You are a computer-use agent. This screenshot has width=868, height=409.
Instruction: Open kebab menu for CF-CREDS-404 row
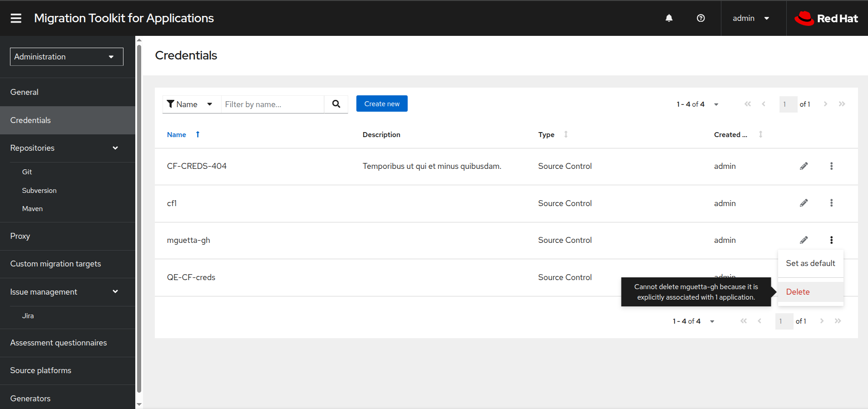(831, 166)
